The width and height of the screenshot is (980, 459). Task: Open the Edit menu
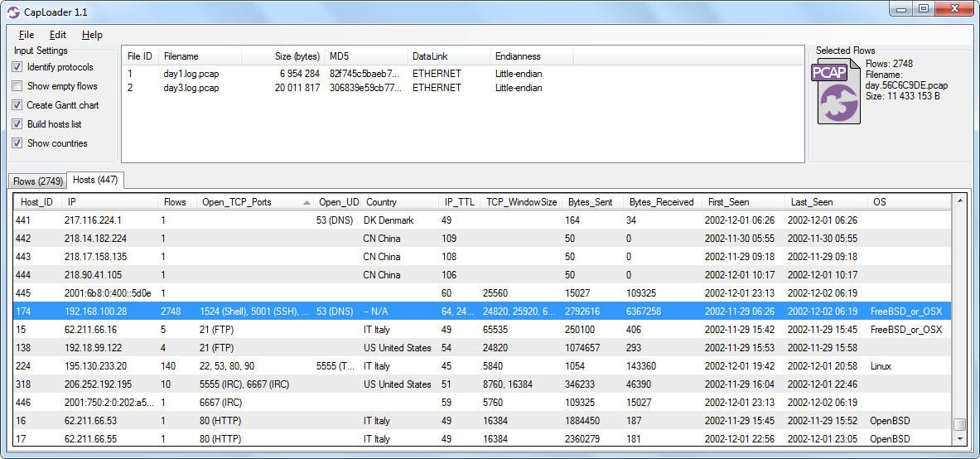tap(58, 35)
